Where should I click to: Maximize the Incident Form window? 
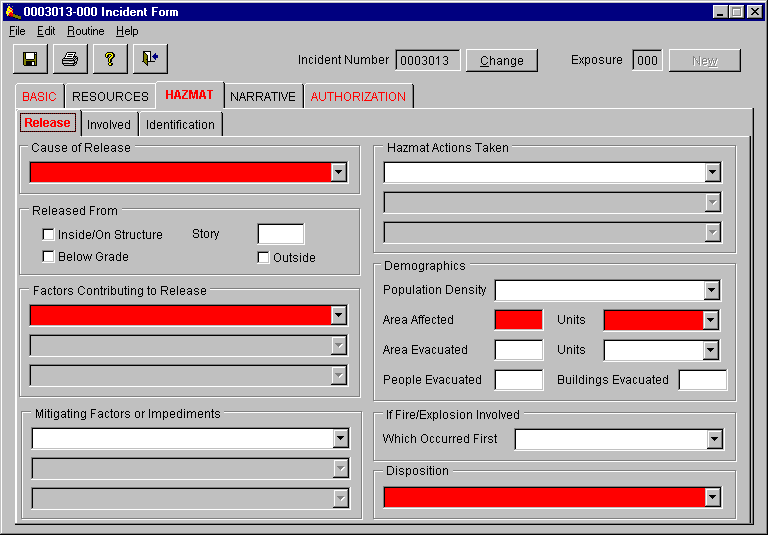(736, 12)
